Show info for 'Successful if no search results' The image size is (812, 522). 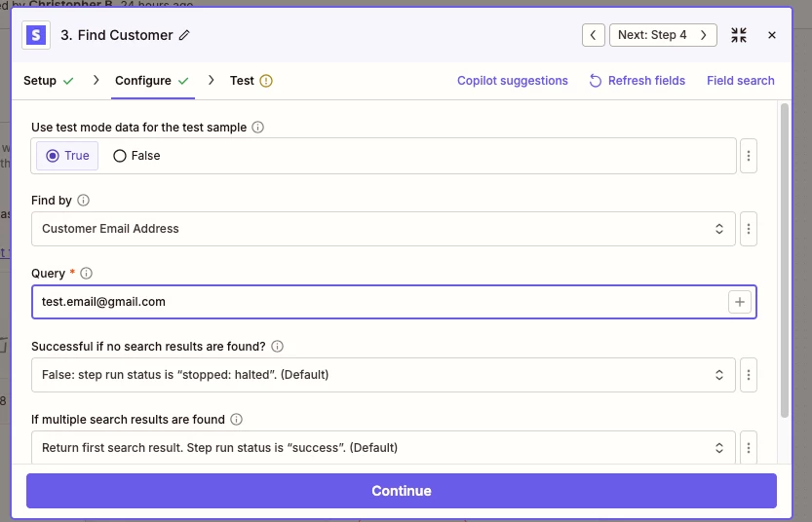click(x=277, y=346)
